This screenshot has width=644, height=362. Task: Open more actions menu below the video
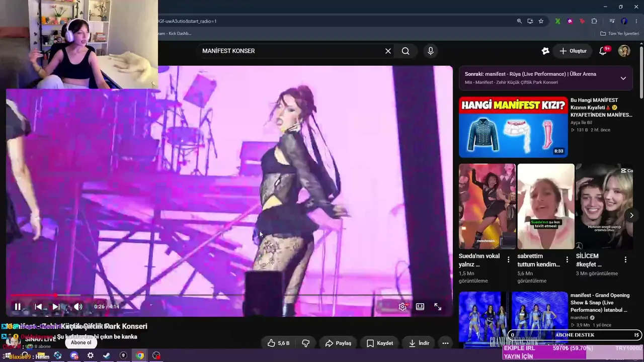pos(445,343)
